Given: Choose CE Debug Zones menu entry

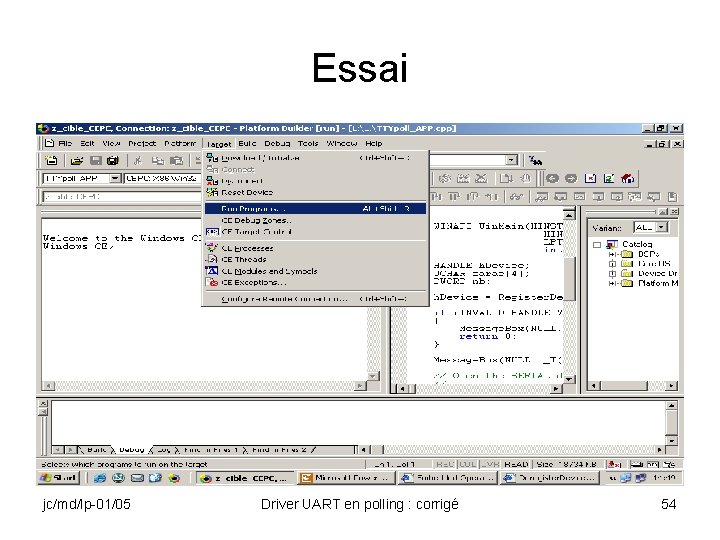Looking at the screenshot, I should 315,220.
